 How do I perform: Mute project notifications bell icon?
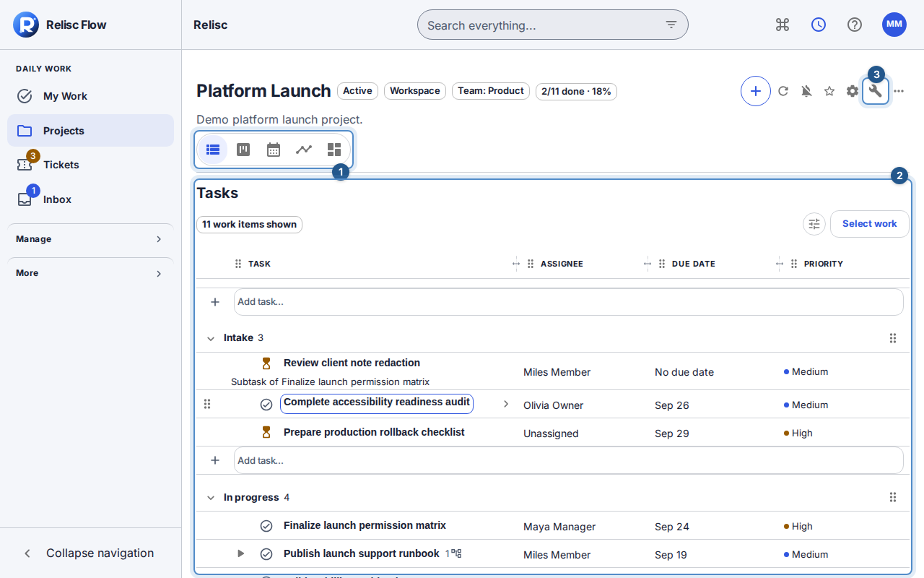806,91
